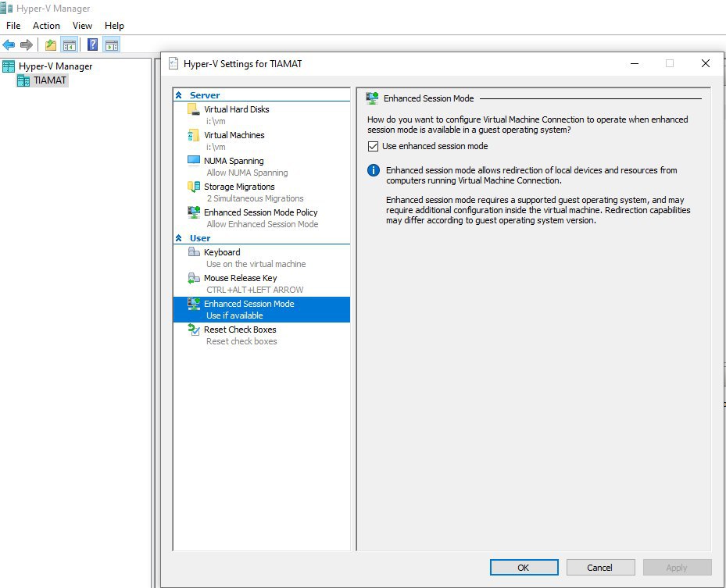
Task: Click the Enhanced Session Mode Policy icon
Action: [x=193, y=212]
